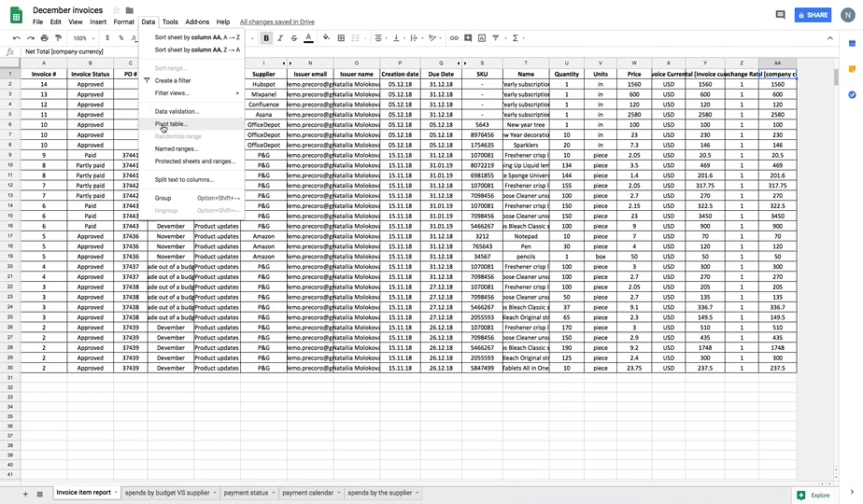Open the comments history
The height and width of the screenshot is (504, 863).
click(781, 15)
